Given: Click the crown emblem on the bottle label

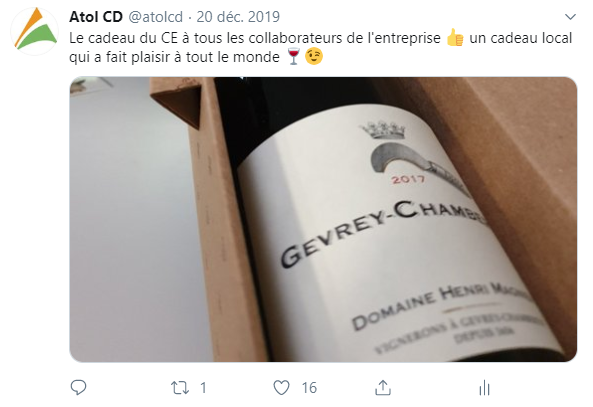Looking at the screenshot, I should click(383, 130).
